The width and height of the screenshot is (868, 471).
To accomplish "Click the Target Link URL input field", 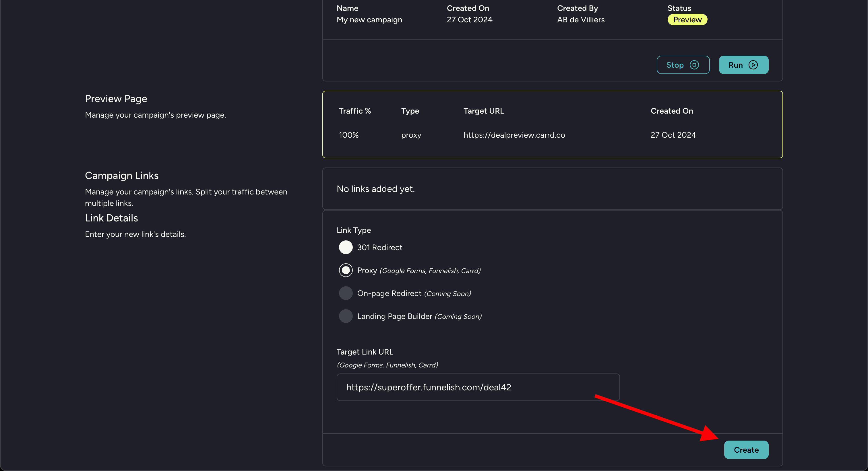I will tap(477, 387).
